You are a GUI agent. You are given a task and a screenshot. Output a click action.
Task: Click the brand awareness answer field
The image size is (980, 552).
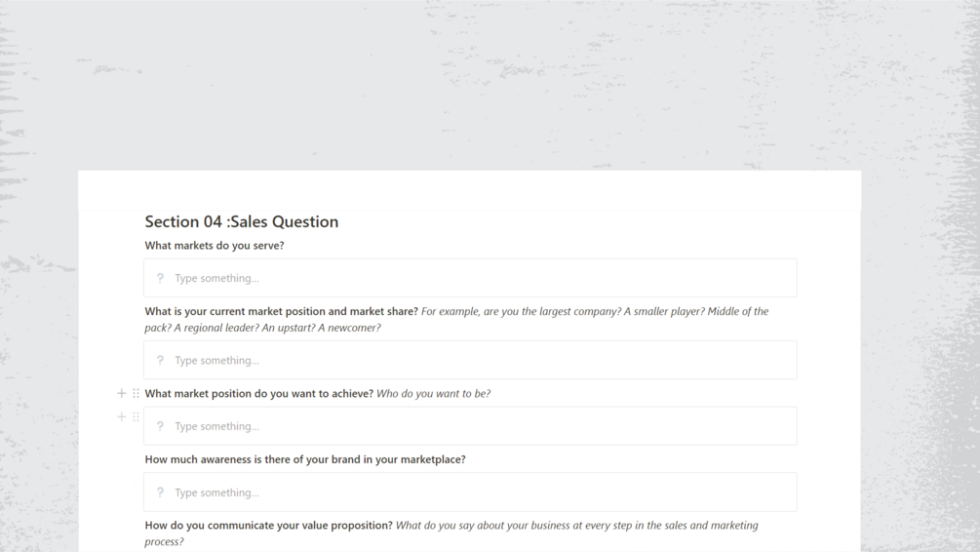click(x=478, y=493)
